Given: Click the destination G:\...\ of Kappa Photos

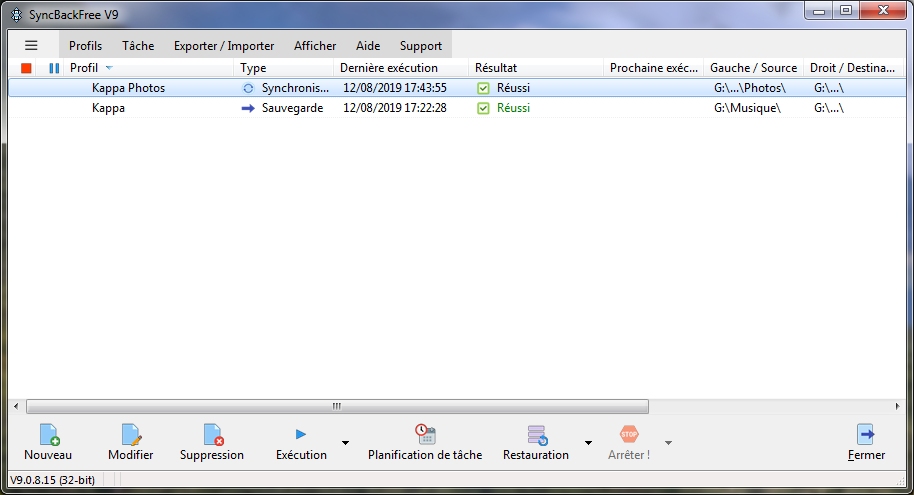Looking at the screenshot, I should tap(829, 88).
